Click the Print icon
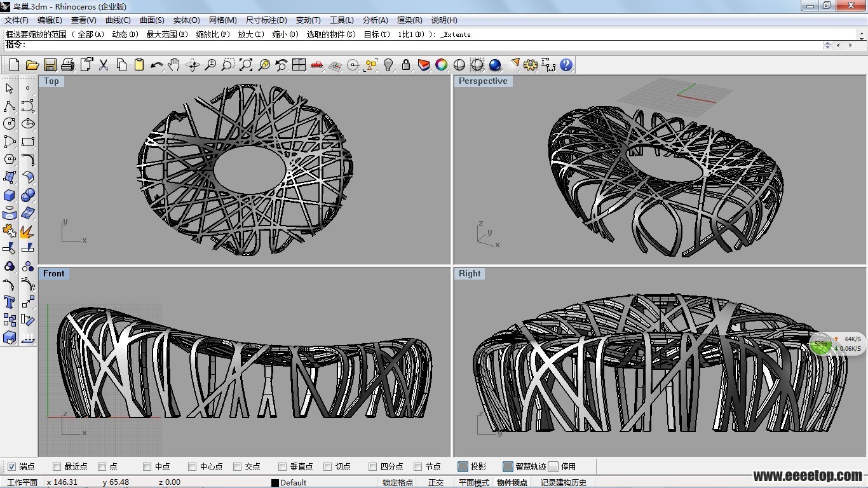868x488 pixels. tap(67, 65)
